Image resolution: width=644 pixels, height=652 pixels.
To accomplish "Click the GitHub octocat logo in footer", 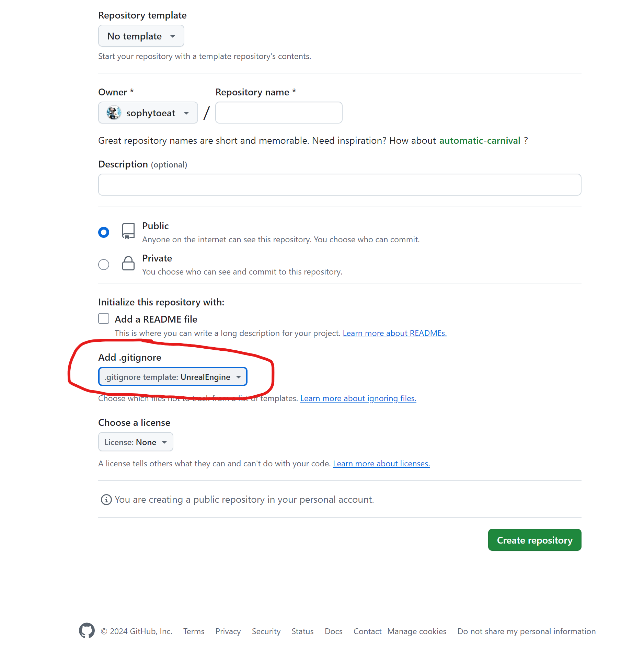I will click(87, 631).
